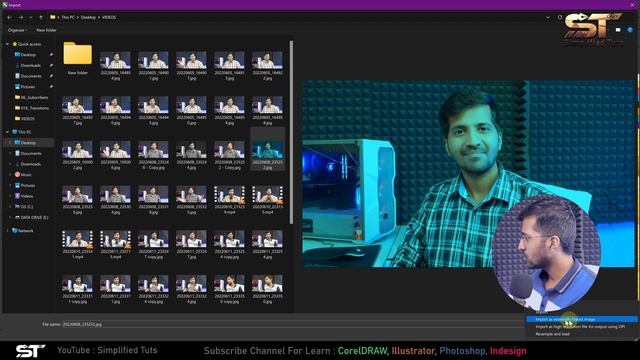The image size is (640, 360).
Task: Click the Quick access star icon
Action: 15,44
